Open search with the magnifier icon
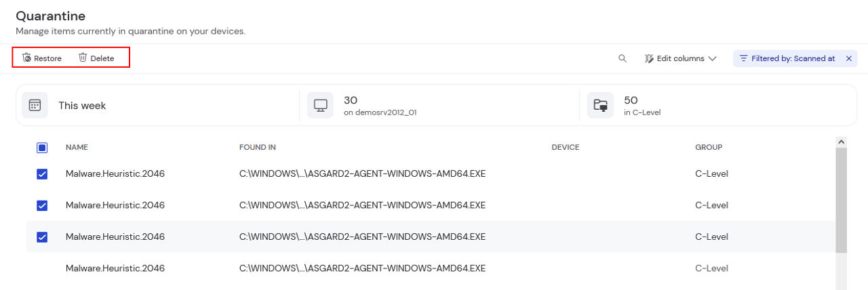 click(623, 58)
